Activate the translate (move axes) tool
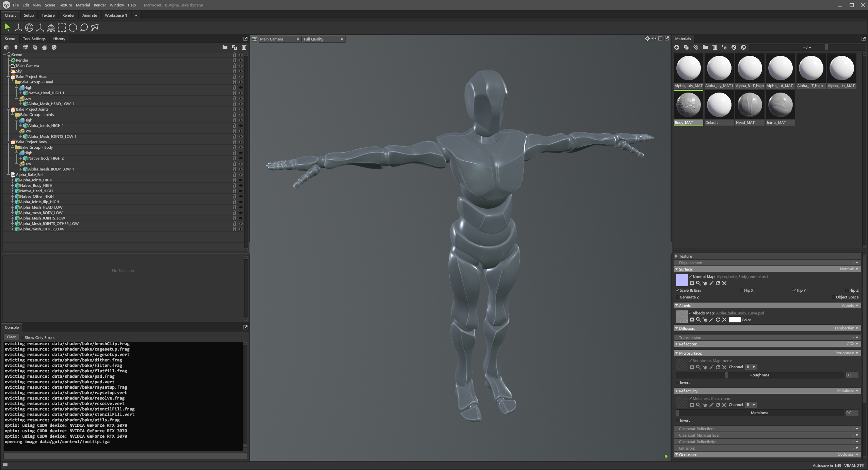 pos(18,28)
